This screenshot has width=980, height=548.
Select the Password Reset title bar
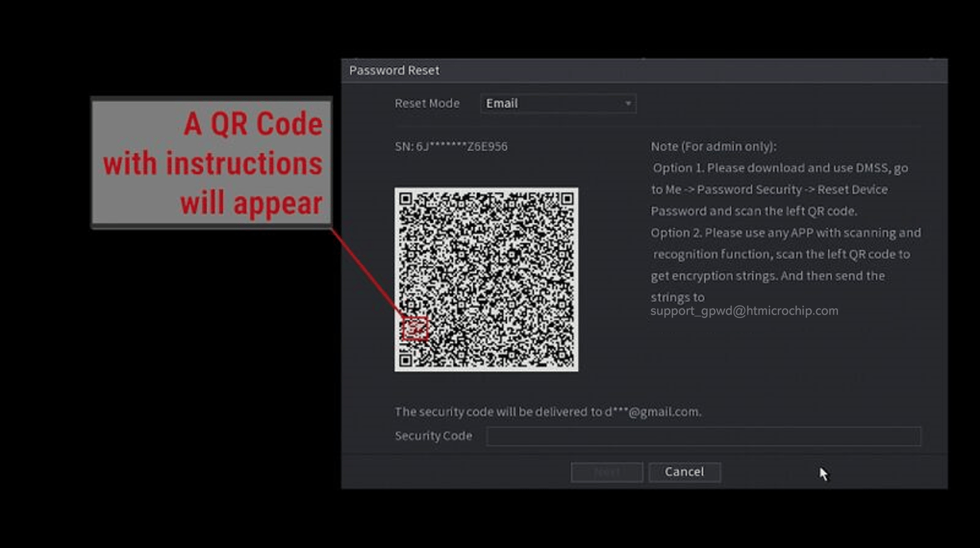(x=393, y=70)
